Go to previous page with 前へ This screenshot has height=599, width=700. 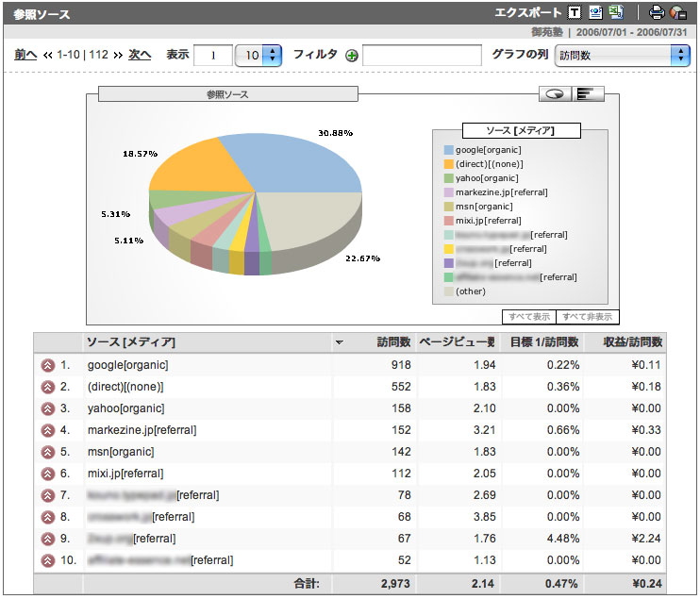[x=25, y=55]
